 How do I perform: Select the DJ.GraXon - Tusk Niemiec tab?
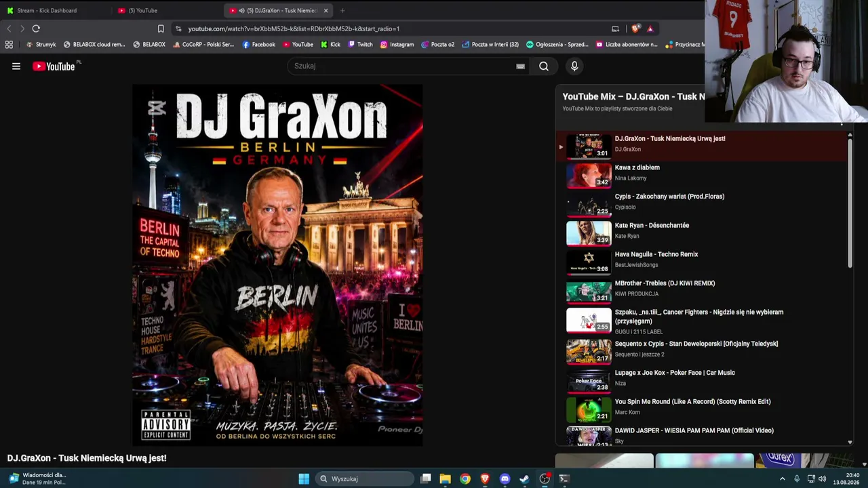(x=278, y=10)
